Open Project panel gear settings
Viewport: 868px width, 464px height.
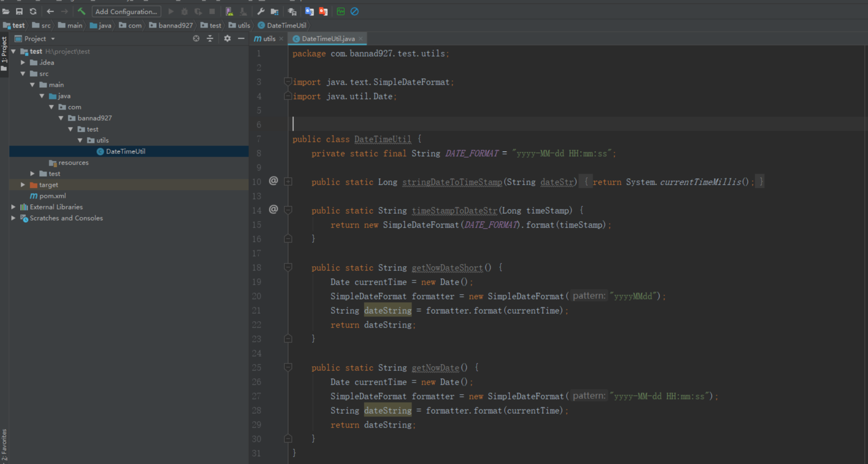(x=227, y=39)
